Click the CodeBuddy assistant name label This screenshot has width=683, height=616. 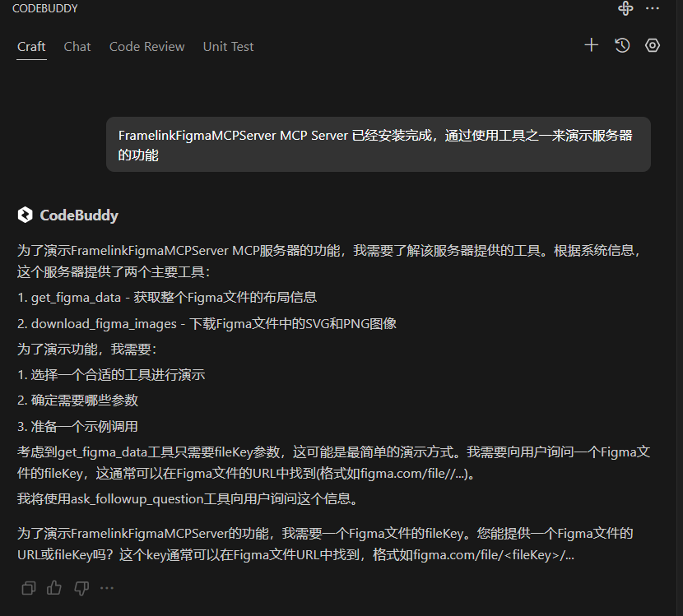coord(79,215)
